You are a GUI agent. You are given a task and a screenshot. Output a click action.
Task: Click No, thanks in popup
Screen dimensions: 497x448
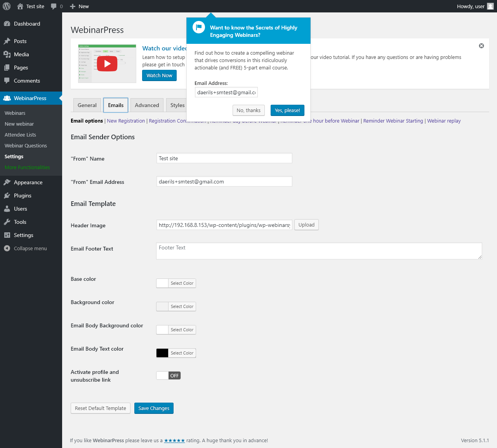click(248, 110)
